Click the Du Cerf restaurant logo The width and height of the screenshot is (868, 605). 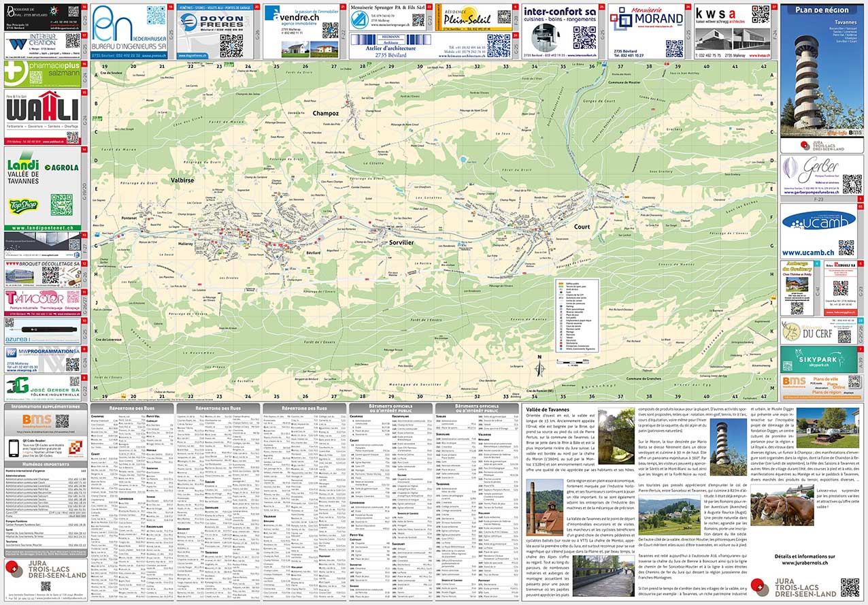[x=808, y=331]
